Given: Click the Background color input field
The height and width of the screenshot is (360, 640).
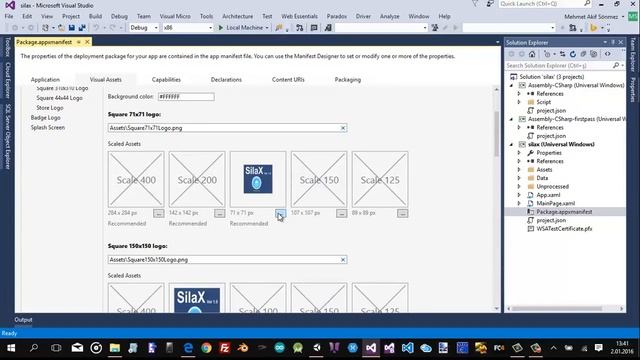Looking at the screenshot, I should click(186, 97).
